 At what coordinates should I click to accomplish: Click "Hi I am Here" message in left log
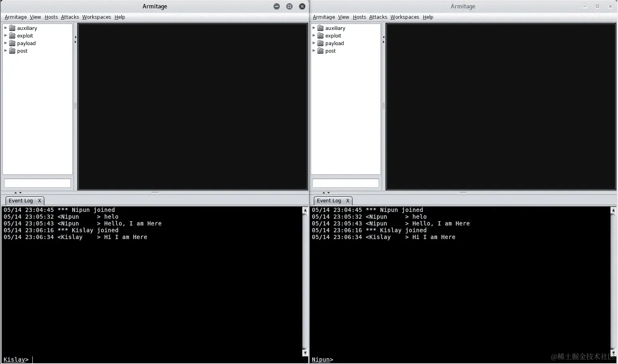[x=126, y=237]
